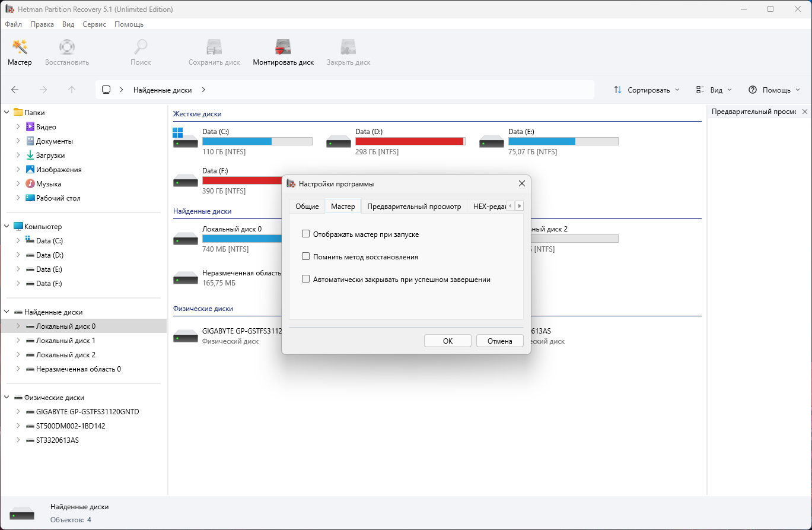Select Data (D:) drive icon in main pane

338,141
